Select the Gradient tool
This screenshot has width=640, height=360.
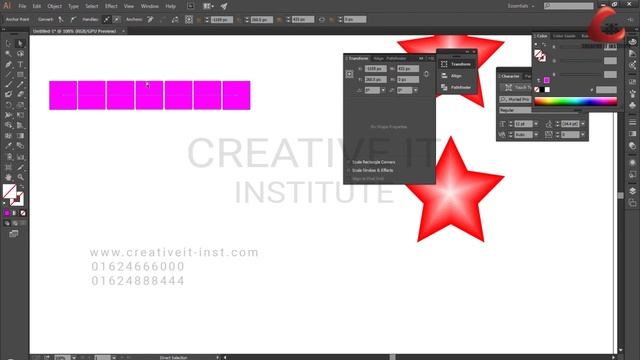click(x=20, y=136)
